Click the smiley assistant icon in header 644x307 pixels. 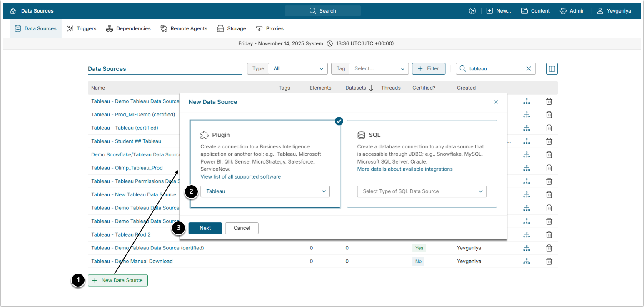click(x=472, y=11)
